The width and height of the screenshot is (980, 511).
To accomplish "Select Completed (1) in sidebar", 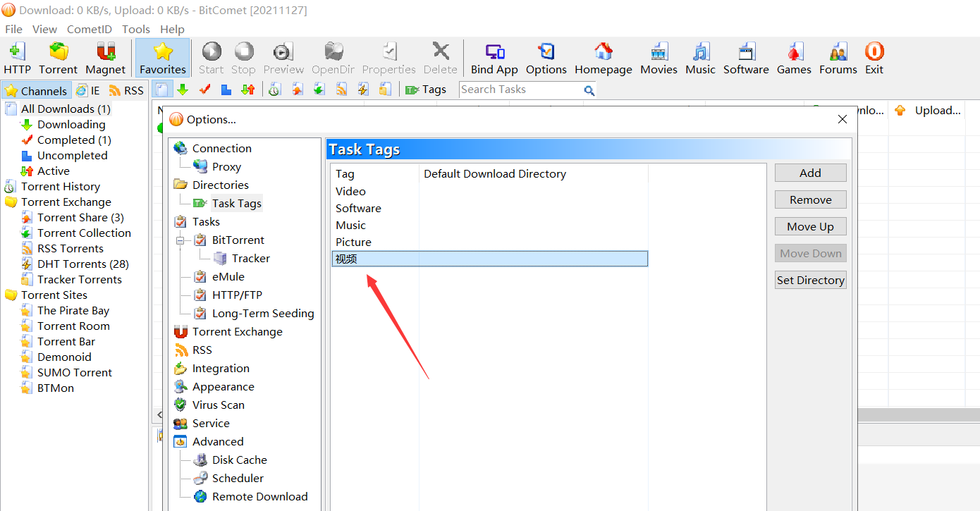I will click(x=74, y=140).
